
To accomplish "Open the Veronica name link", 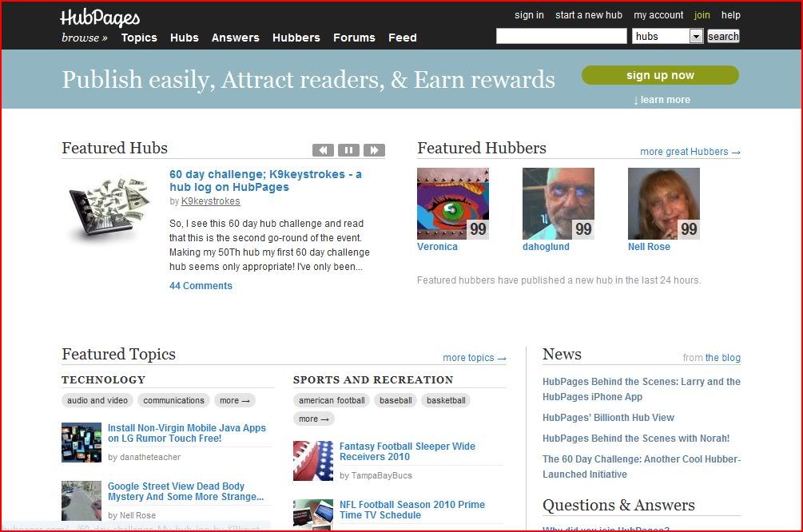I will [437, 247].
